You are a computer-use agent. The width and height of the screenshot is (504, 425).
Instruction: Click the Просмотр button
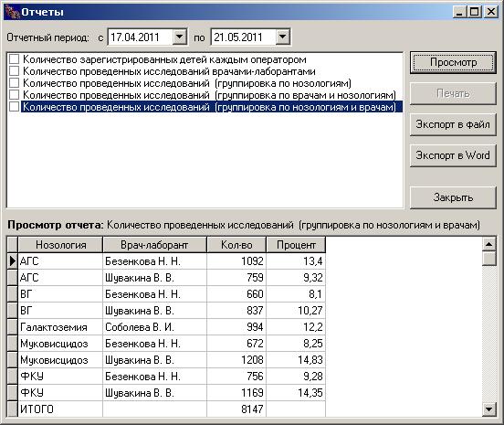[x=453, y=62]
